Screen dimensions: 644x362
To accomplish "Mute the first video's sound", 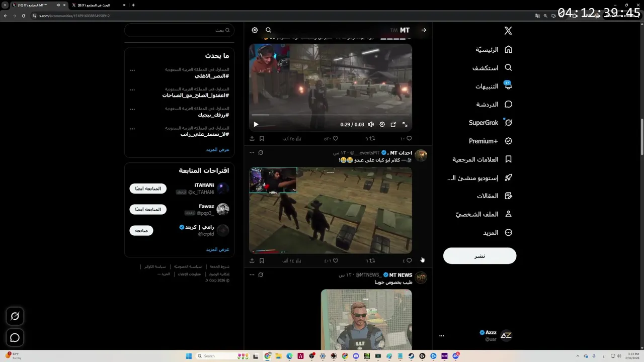I will click(x=371, y=124).
